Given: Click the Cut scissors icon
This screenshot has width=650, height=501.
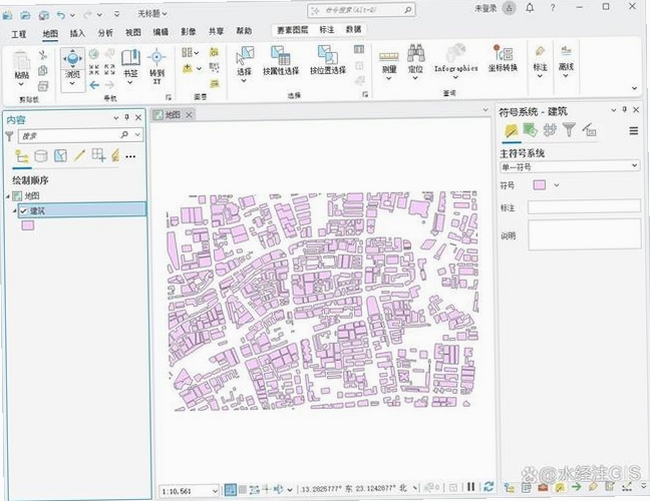Looking at the screenshot, I should tap(43, 55).
